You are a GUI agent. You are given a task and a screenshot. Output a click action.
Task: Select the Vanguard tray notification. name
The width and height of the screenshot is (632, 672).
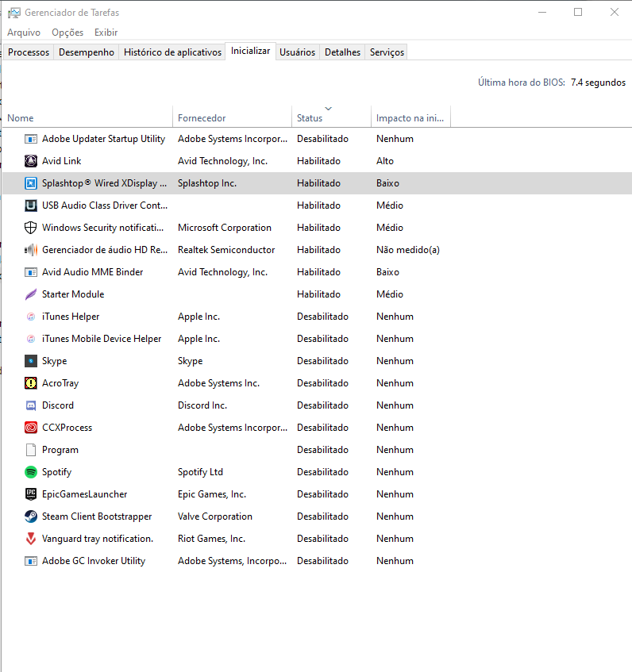[98, 539]
